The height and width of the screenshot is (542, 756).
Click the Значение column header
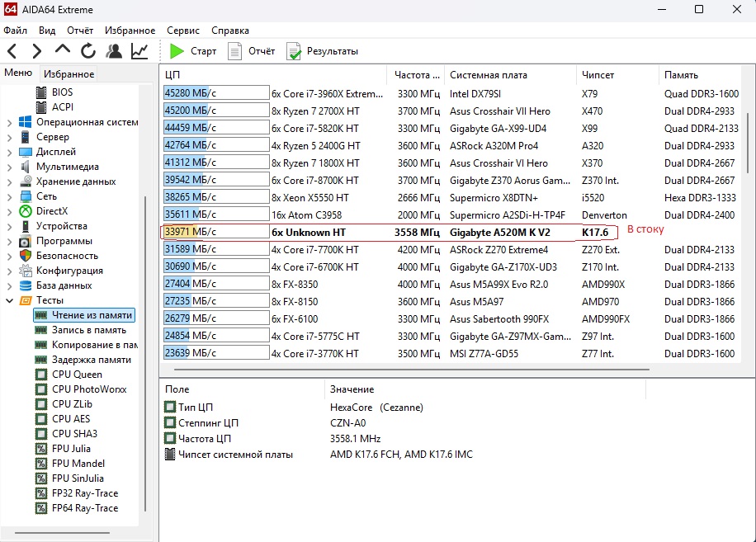pos(485,389)
